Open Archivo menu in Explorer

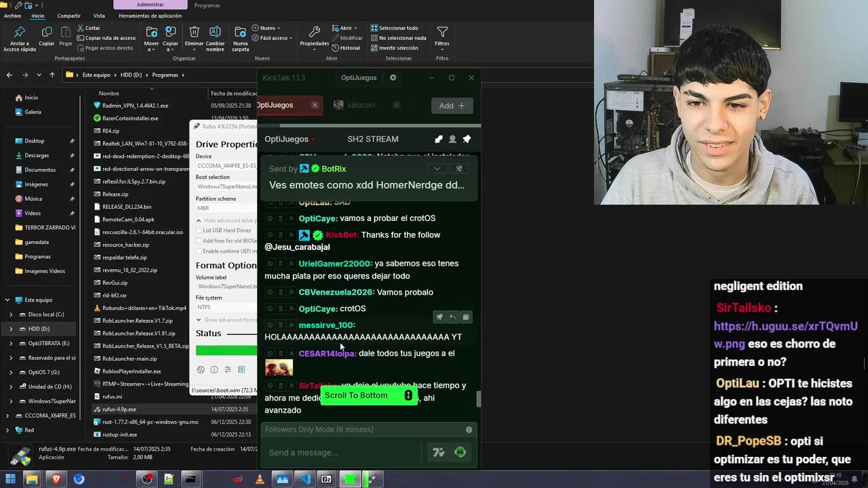point(12,16)
